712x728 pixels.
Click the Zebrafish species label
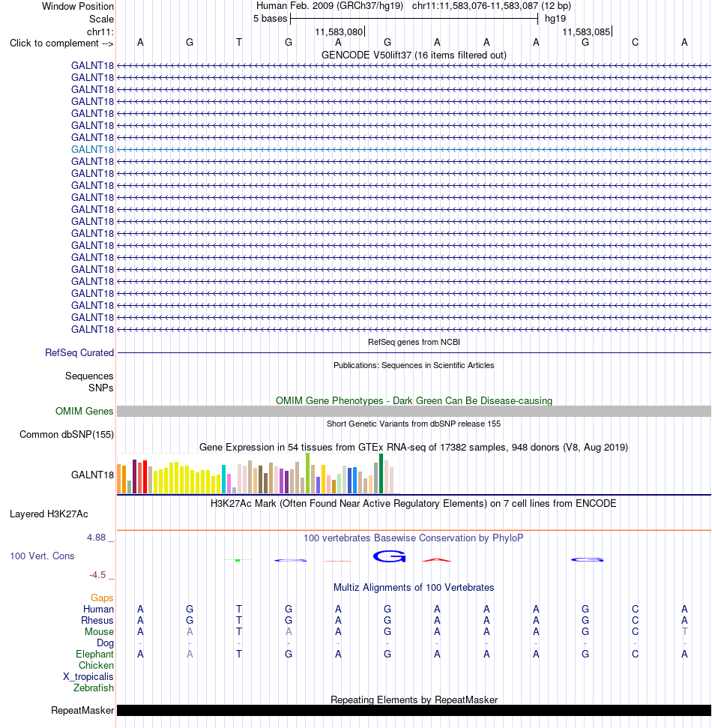pos(93,688)
